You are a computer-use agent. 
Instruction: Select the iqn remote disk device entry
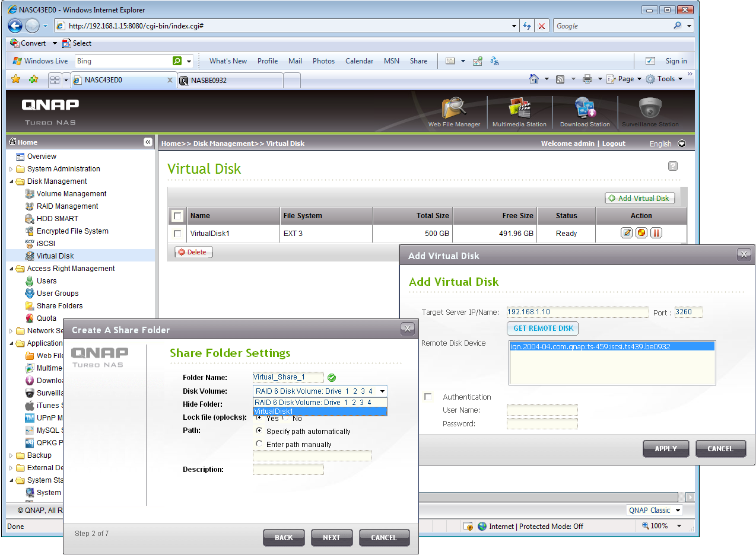click(612, 347)
